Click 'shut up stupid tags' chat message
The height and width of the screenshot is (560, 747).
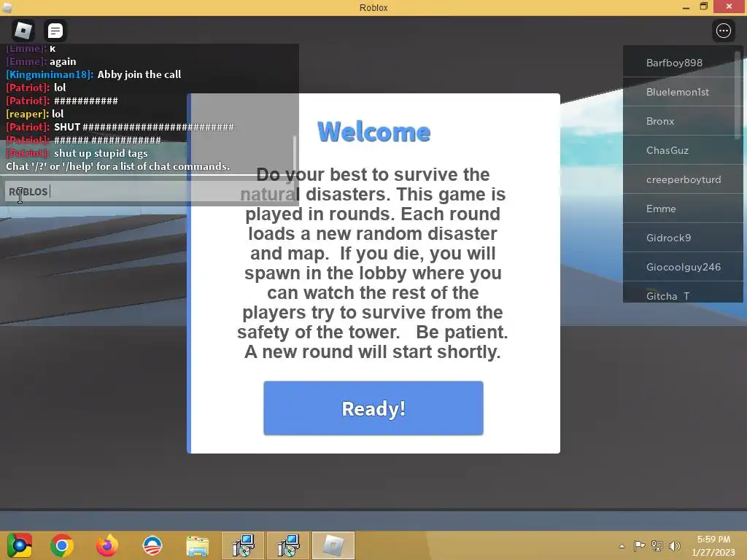coord(101,153)
